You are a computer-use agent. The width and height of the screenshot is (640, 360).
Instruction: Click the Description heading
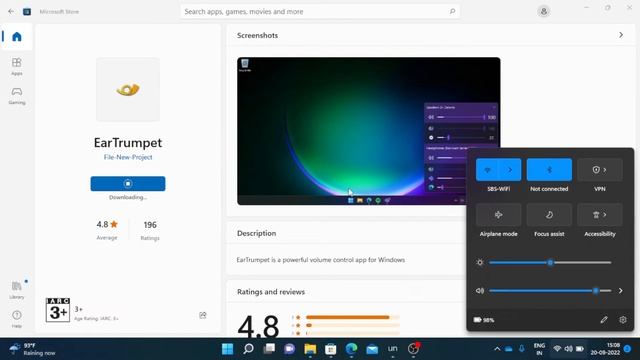[x=256, y=233]
